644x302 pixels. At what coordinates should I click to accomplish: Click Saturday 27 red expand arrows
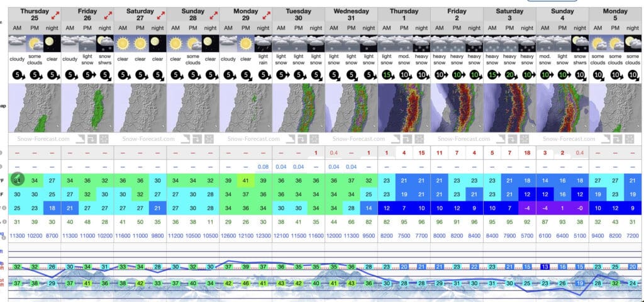(x=160, y=14)
